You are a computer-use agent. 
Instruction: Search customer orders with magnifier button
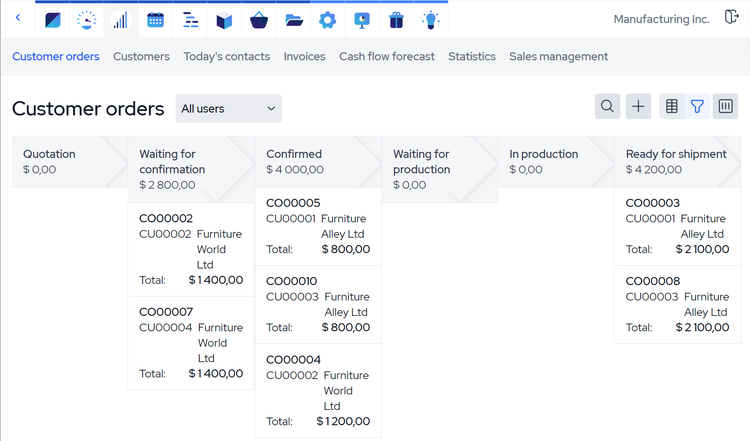click(x=607, y=106)
